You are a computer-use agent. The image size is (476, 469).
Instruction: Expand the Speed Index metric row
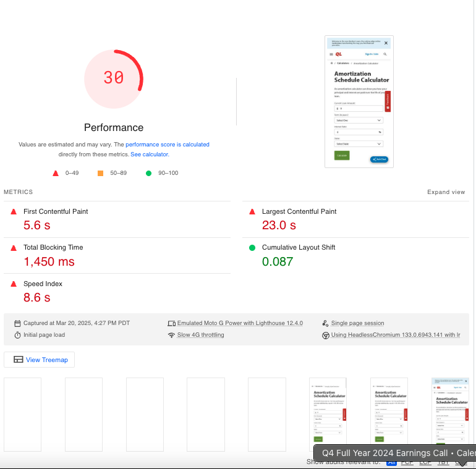pos(43,284)
